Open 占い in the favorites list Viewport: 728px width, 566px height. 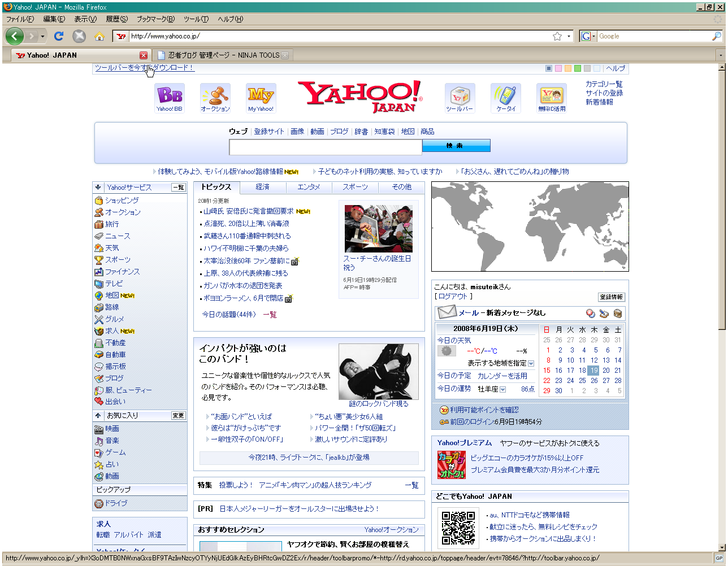point(112,464)
